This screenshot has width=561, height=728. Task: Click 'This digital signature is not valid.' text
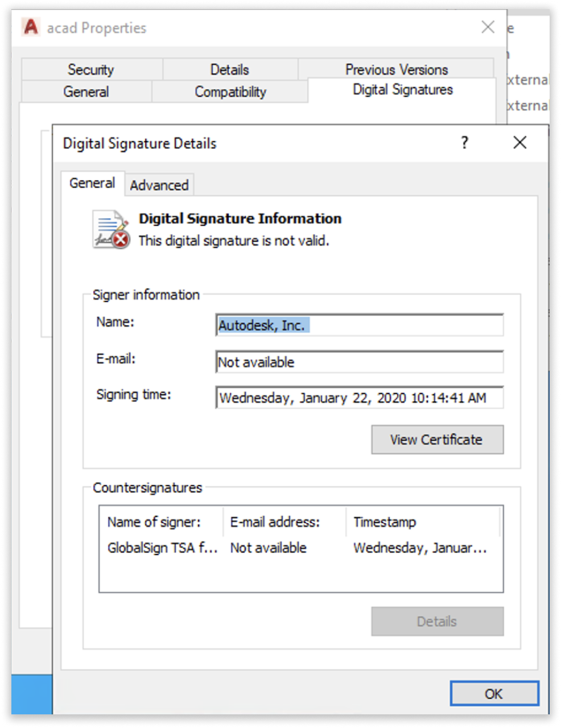[234, 241]
